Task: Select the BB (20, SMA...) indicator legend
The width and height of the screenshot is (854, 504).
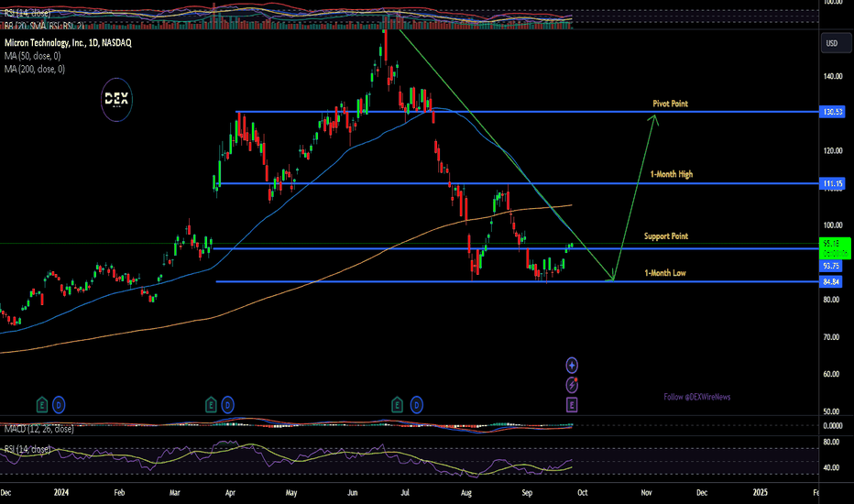Action: (44, 26)
